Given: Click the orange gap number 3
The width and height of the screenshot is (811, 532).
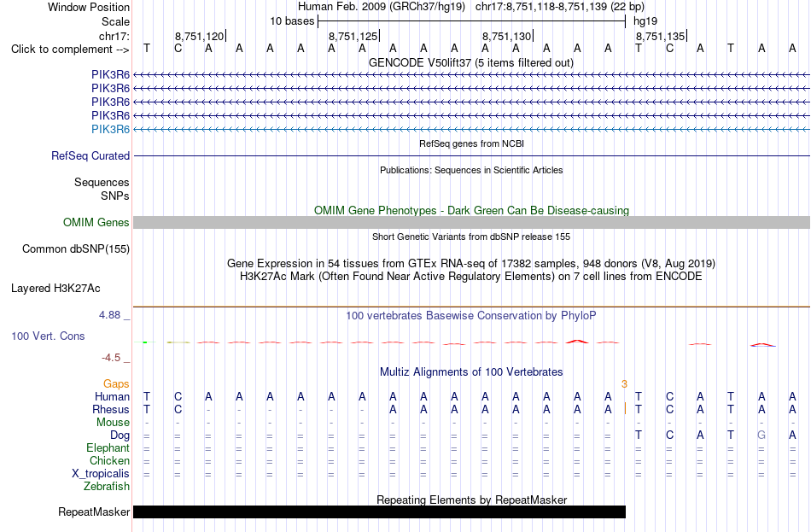Looking at the screenshot, I should click(x=624, y=384).
